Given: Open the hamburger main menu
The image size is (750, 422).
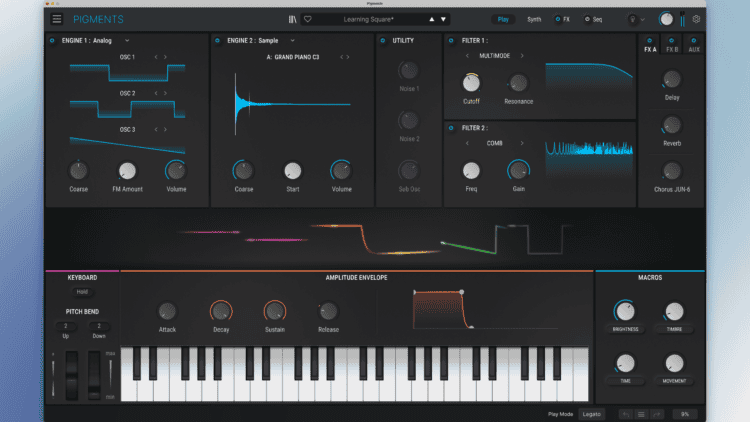Looking at the screenshot, I should [57, 19].
